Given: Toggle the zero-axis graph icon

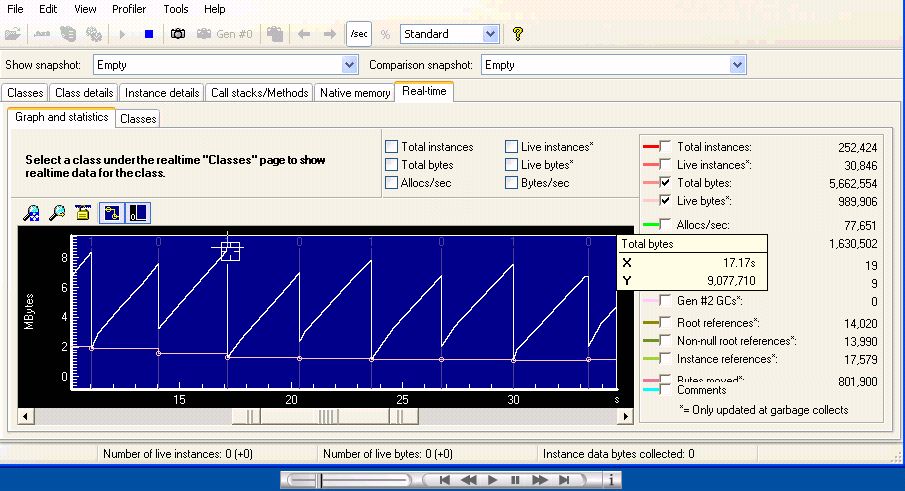Looking at the screenshot, I should [138, 213].
